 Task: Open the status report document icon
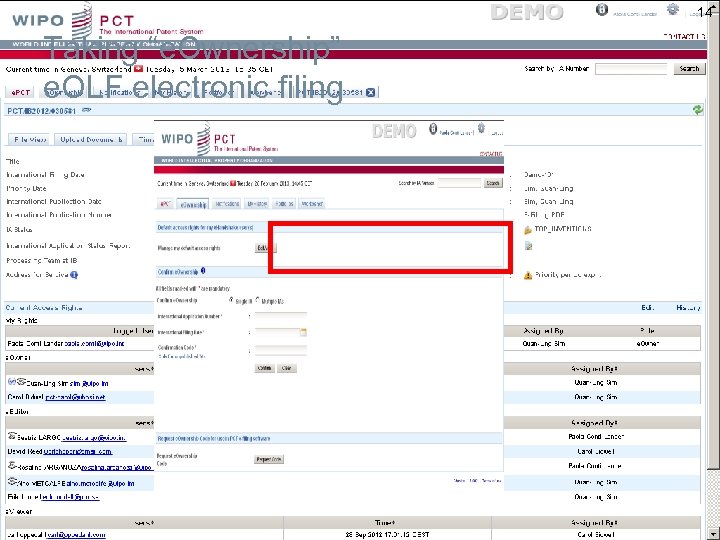click(x=529, y=247)
